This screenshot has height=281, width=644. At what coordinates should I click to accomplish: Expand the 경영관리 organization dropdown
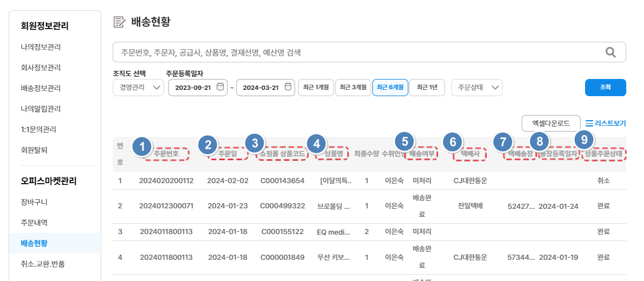(x=138, y=88)
